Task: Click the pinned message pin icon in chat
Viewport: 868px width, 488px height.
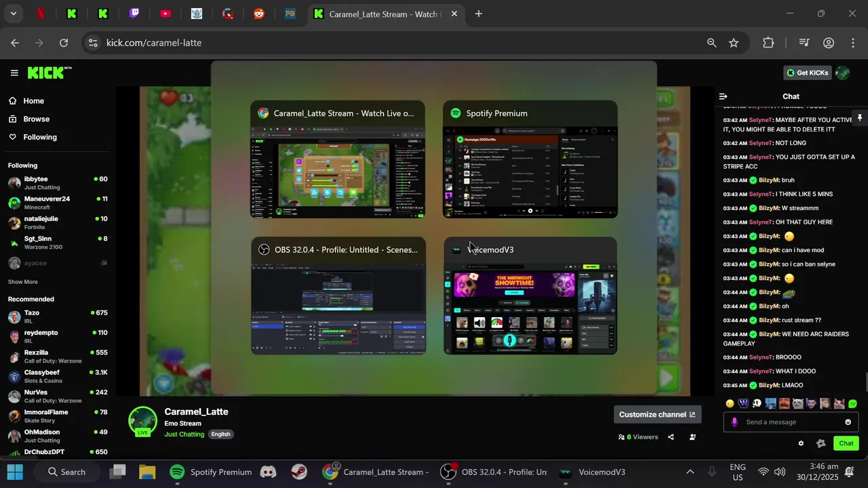Action: click(859, 117)
